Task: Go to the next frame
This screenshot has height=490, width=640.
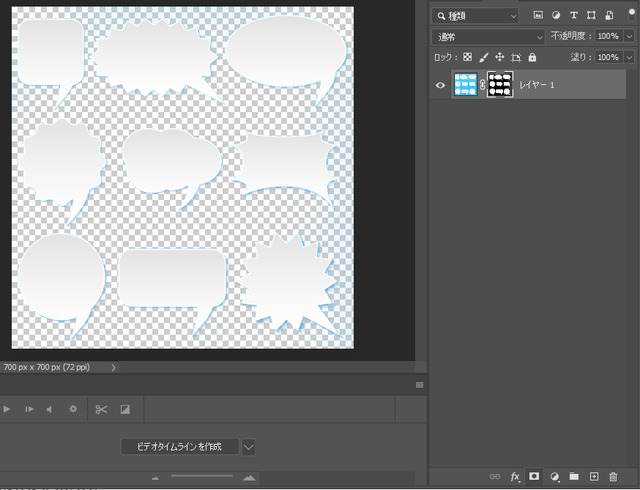Action: tap(29, 409)
